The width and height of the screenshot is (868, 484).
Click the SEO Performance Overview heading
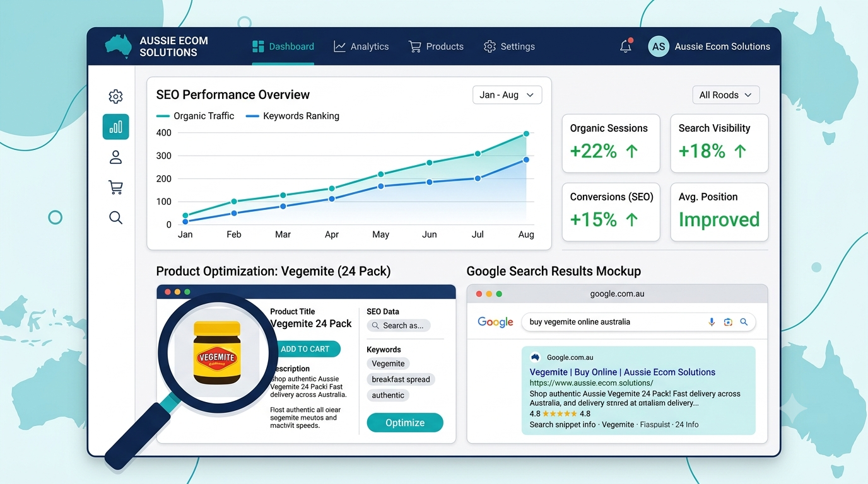click(x=233, y=95)
